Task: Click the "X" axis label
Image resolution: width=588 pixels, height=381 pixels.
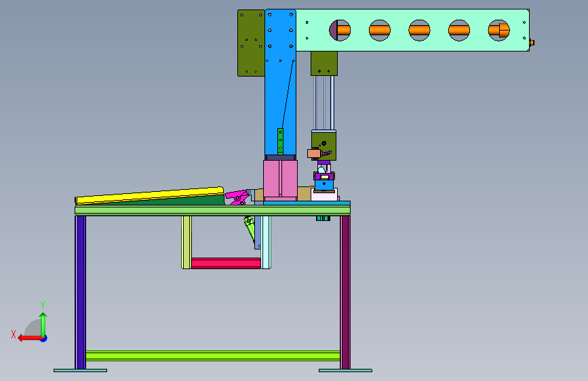Action: coord(14,334)
